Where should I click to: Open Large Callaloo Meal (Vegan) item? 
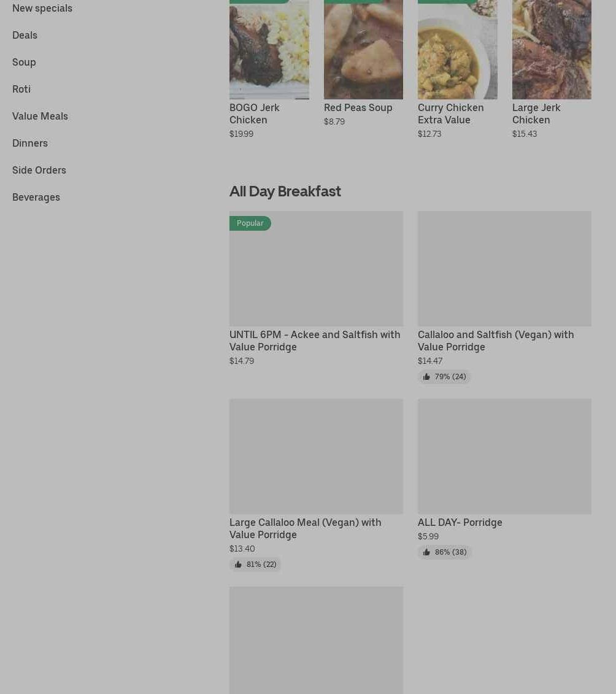(x=306, y=528)
